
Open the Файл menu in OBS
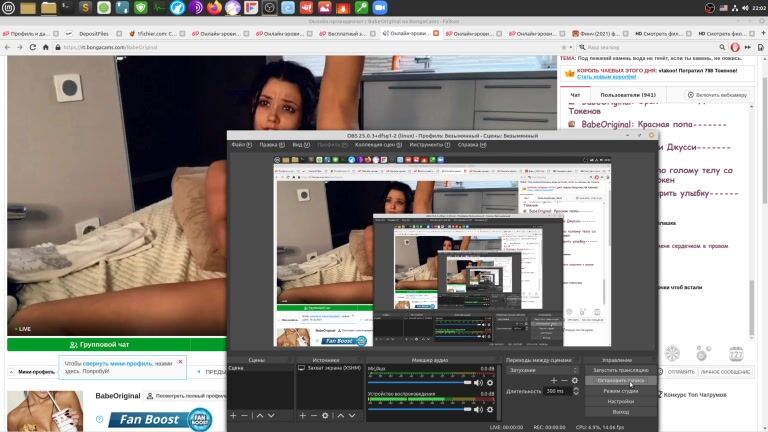coord(240,145)
